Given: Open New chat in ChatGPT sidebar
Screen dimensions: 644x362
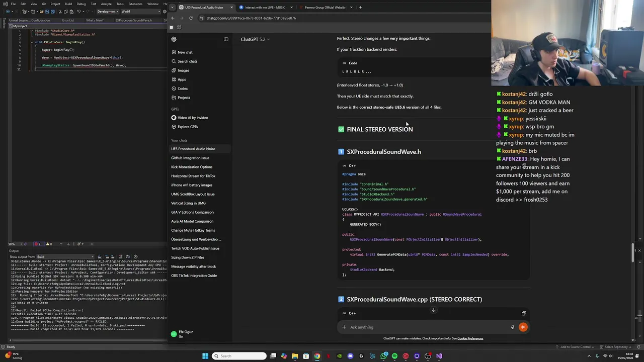Looking at the screenshot, I should [199, 52].
